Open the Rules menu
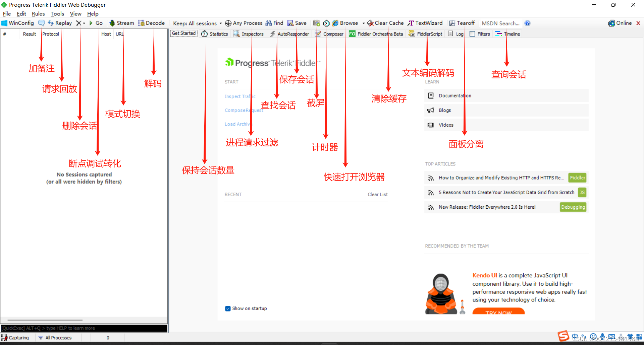644x345 pixels. [x=38, y=14]
